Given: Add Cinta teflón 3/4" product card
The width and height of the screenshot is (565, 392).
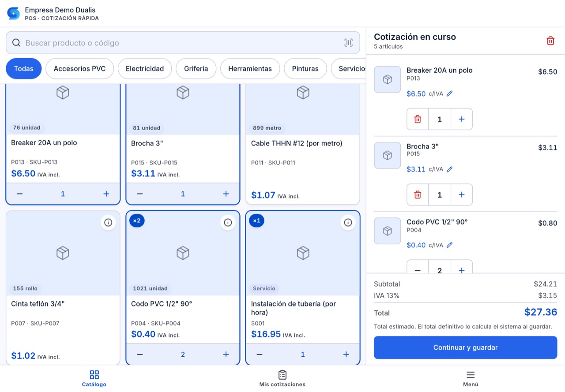Looking at the screenshot, I should coord(63,288).
